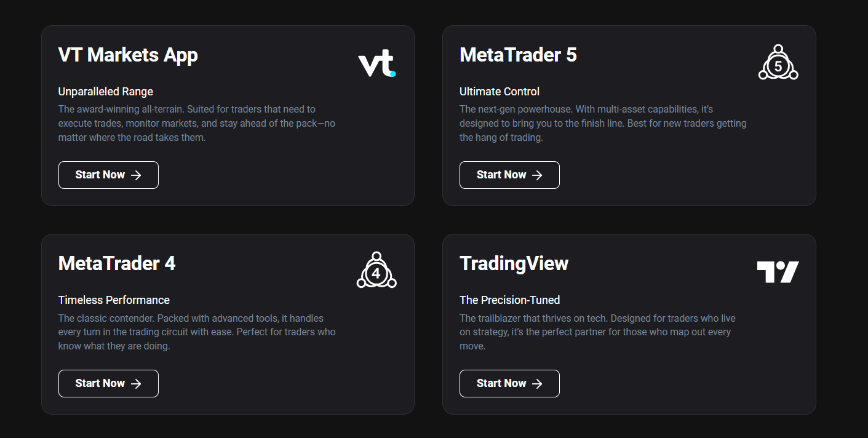Click arrow icon in VT Markets App Start Now

(136, 175)
